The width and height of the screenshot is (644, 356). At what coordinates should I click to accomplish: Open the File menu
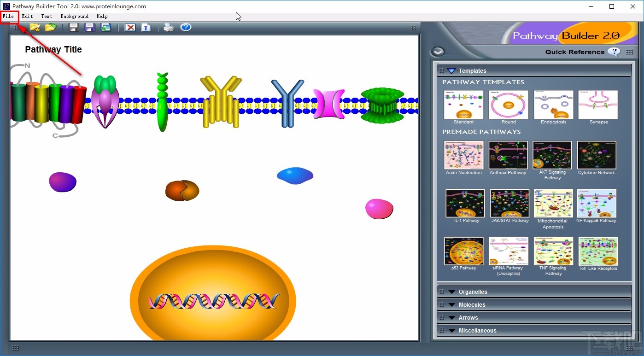(8, 17)
